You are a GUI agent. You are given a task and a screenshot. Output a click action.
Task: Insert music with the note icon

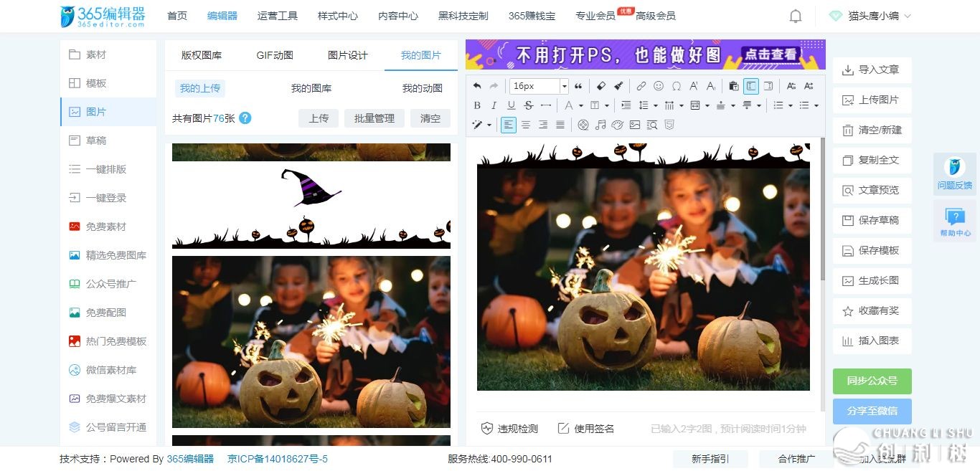(600, 125)
